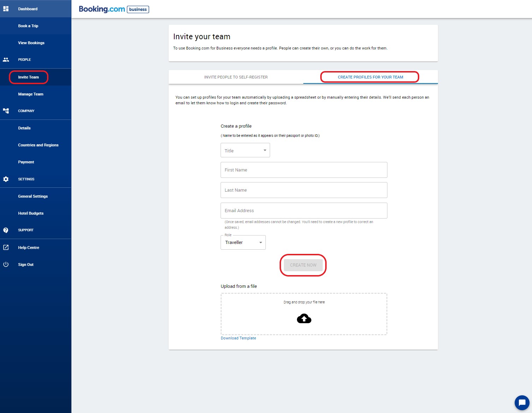
Task: Click the People section icon
Action: (x=6, y=59)
